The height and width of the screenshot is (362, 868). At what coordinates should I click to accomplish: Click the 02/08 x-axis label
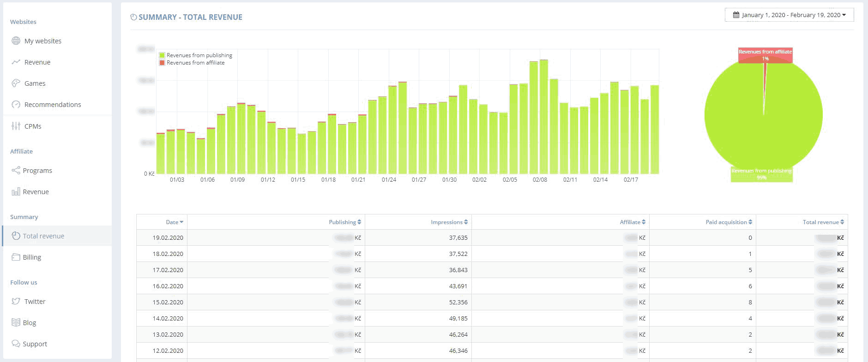(540, 179)
